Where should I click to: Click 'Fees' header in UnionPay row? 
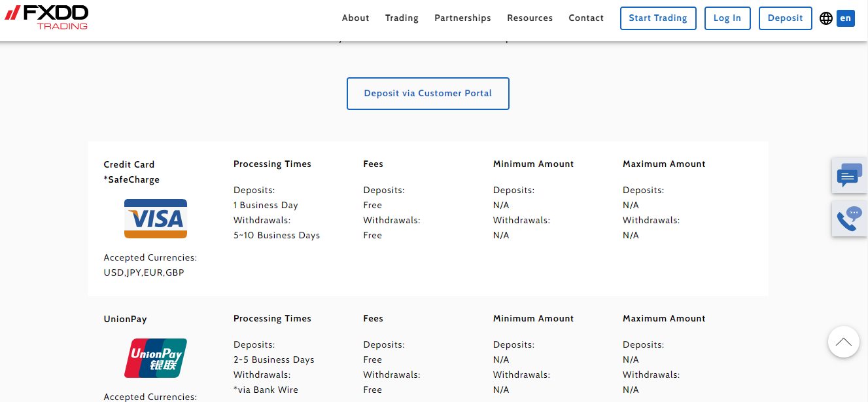[373, 319]
